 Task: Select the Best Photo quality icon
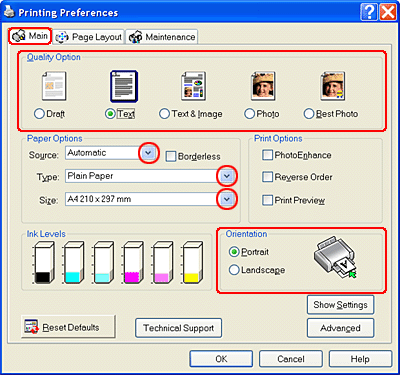click(x=333, y=86)
